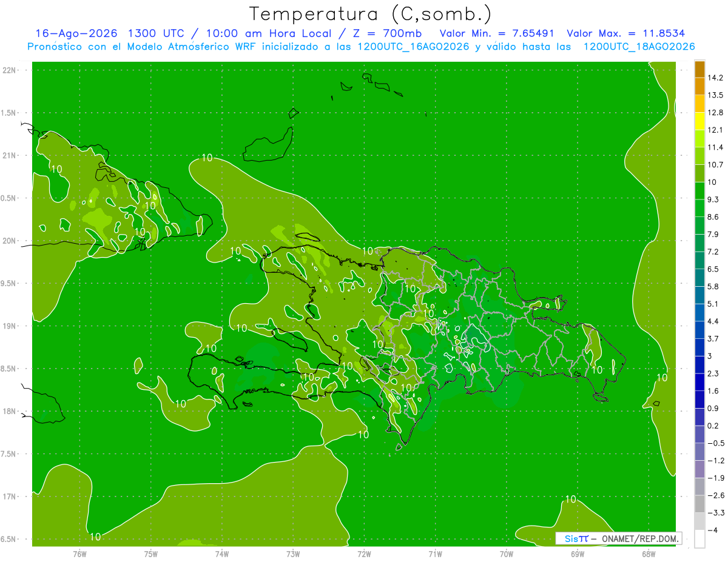The height and width of the screenshot is (562, 728).
Task: Click the "7.9" color scale label
Action: click(x=713, y=234)
